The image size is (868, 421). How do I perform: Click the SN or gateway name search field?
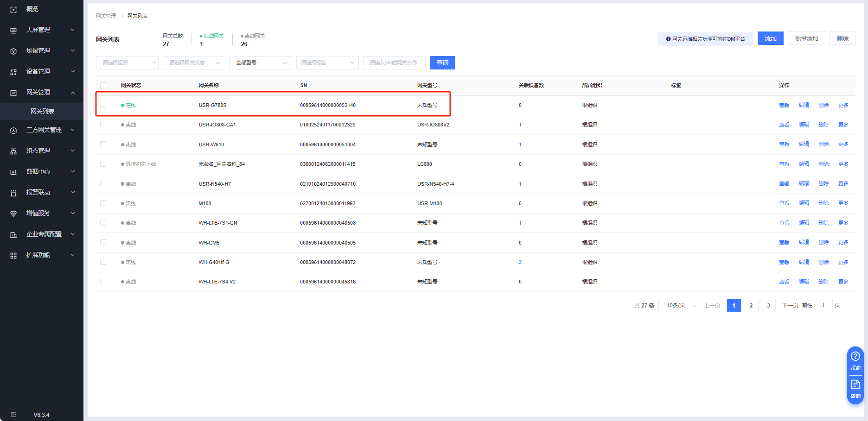[394, 63]
